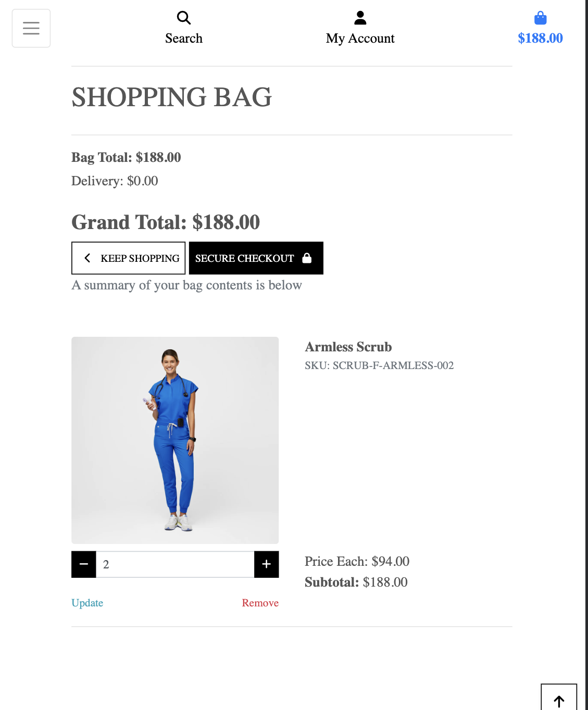
Task: Click the Keep Shopping chevron arrow
Action: point(87,258)
